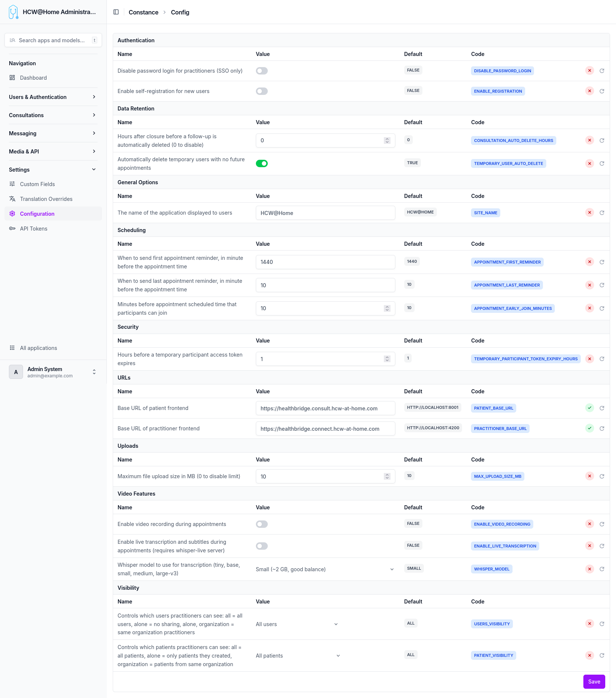Click the red X status icon for SITE_NAME

(x=589, y=213)
